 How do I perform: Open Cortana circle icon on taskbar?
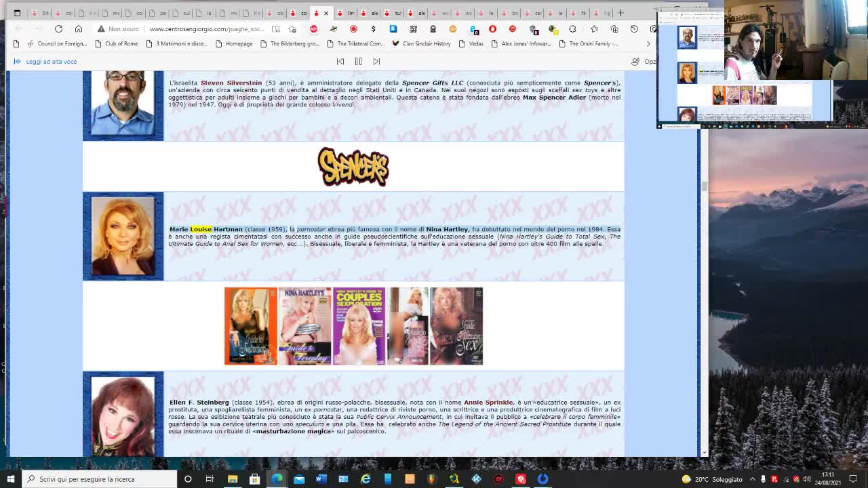tap(188, 479)
